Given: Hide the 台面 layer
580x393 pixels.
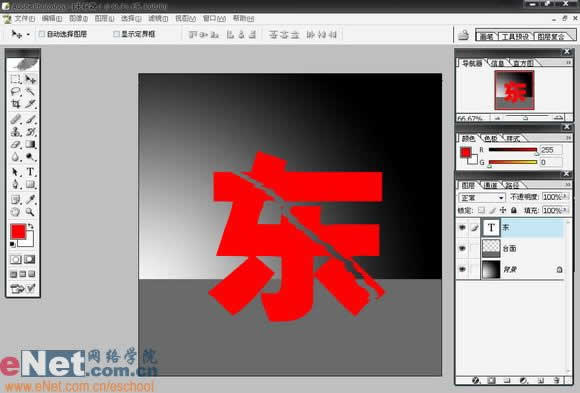Looking at the screenshot, I should 462,248.
